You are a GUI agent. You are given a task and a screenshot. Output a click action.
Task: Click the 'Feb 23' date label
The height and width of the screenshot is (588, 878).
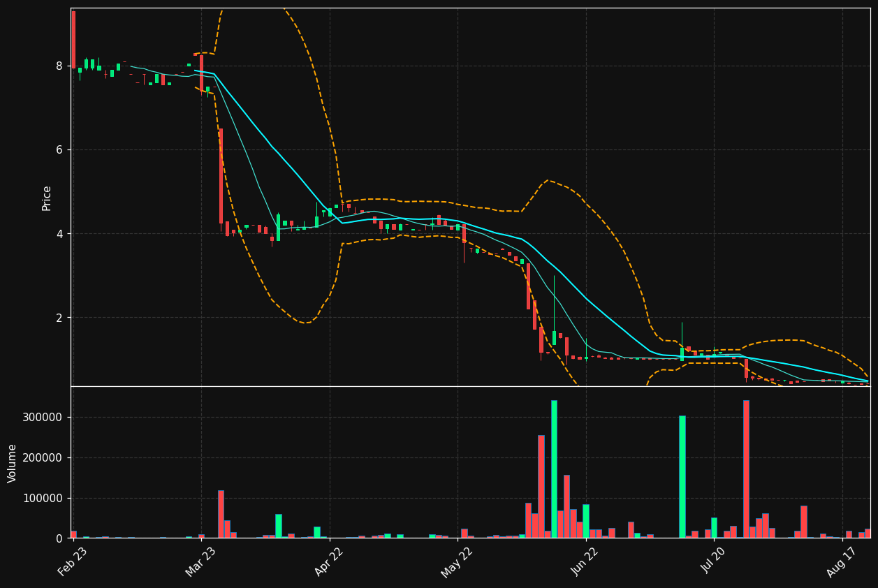point(73,562)
